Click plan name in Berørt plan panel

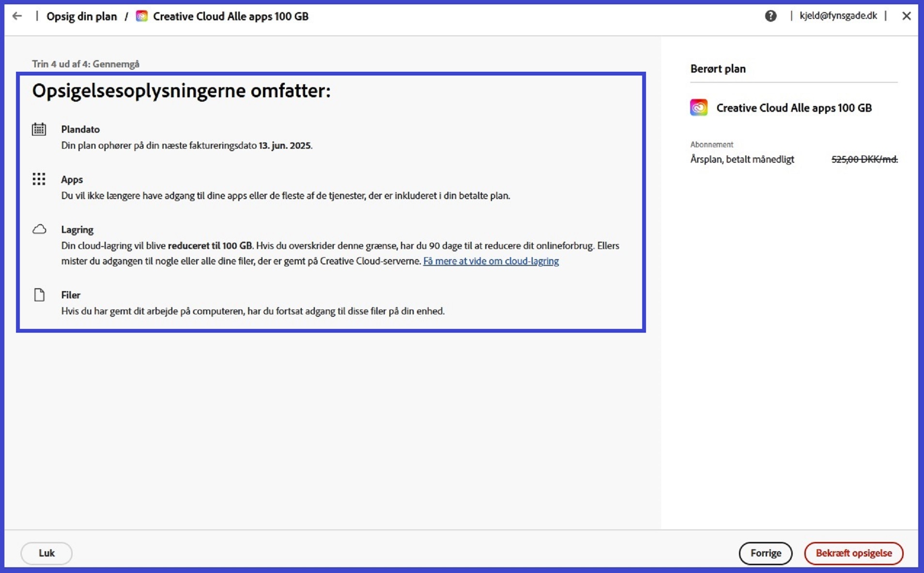pos(794,108)
